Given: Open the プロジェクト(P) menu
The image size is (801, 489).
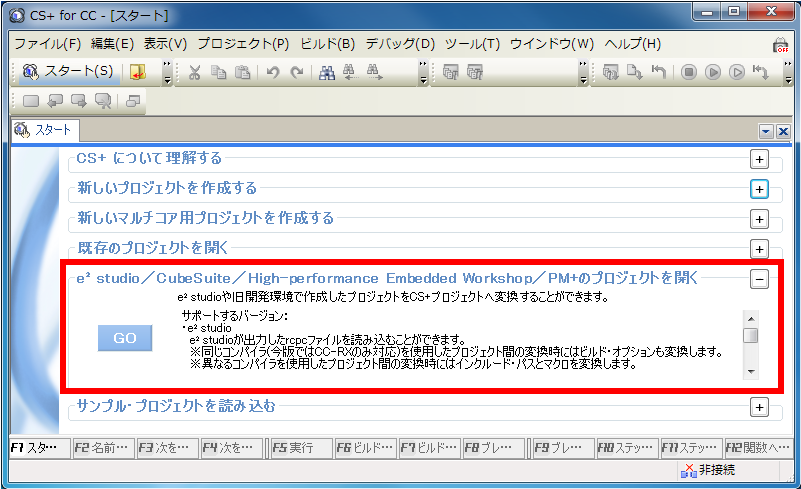Looking at the screenshot, I should (243, 44).
